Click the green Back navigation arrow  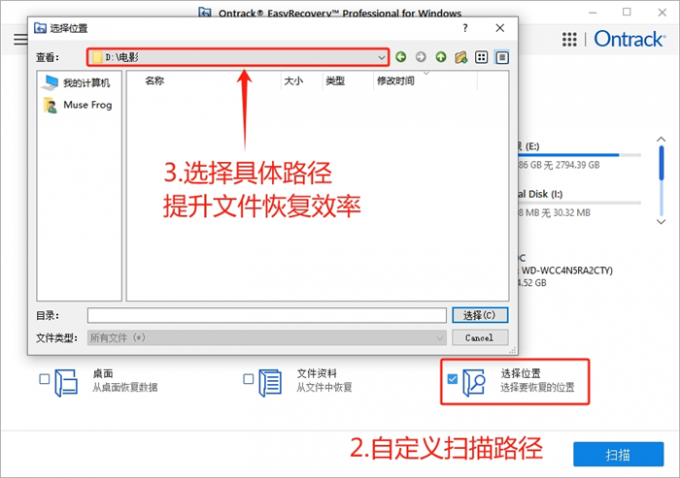401,57
